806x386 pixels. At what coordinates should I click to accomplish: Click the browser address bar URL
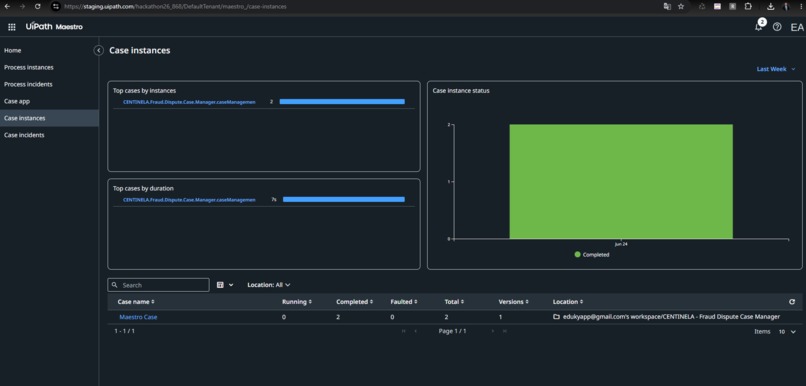coord(175,7)
